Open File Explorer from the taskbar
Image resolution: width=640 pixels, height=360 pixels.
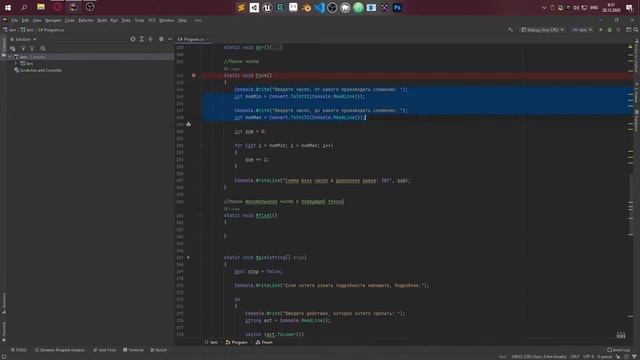pyautogui.click(x=41, y=7)
